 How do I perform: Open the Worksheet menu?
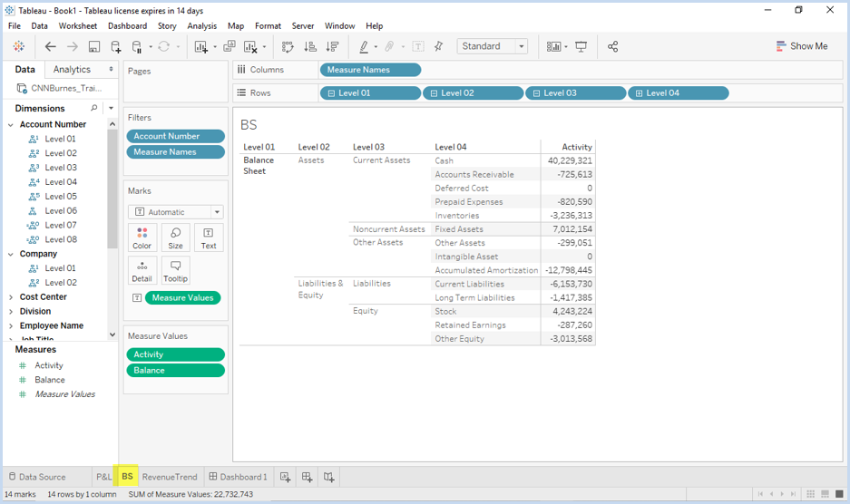click(x=77, y=26)
